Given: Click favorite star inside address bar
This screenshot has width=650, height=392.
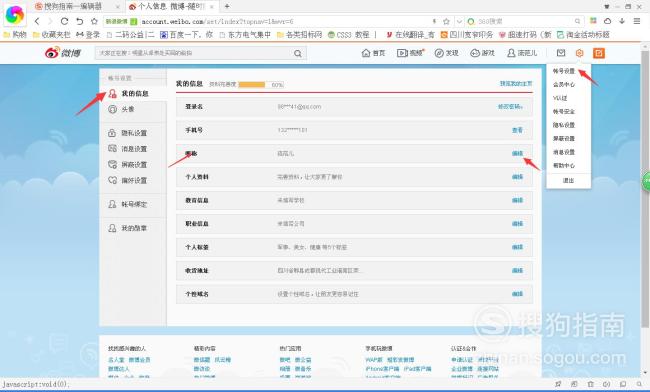Looking at the screenshot, I should tap(446, 21).
